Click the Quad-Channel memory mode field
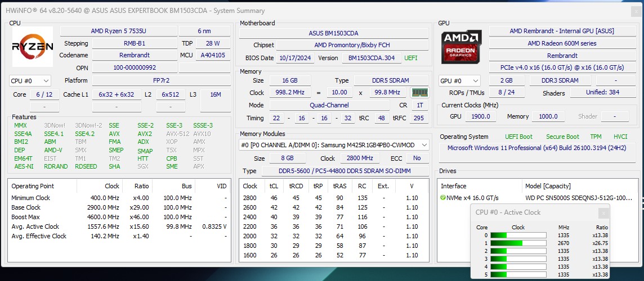Screen dimensions: 644x281 pyautogui.click(x=329, y=106)
